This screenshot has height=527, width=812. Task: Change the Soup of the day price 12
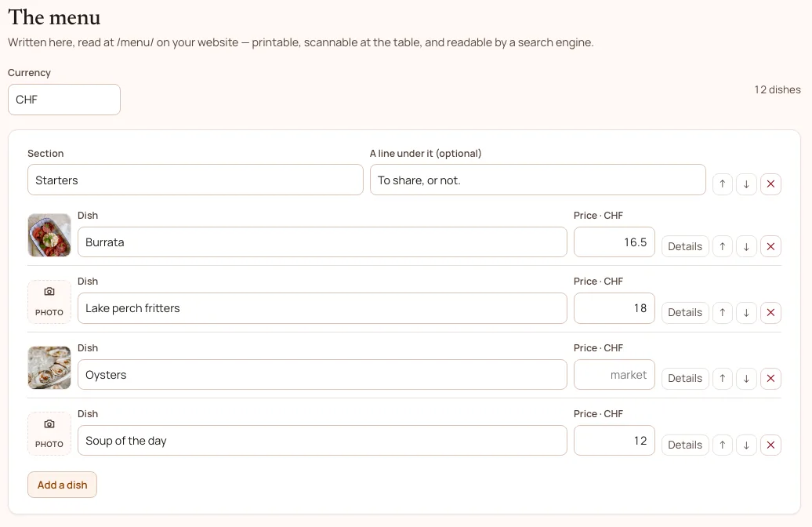click(x=614, y=441)
